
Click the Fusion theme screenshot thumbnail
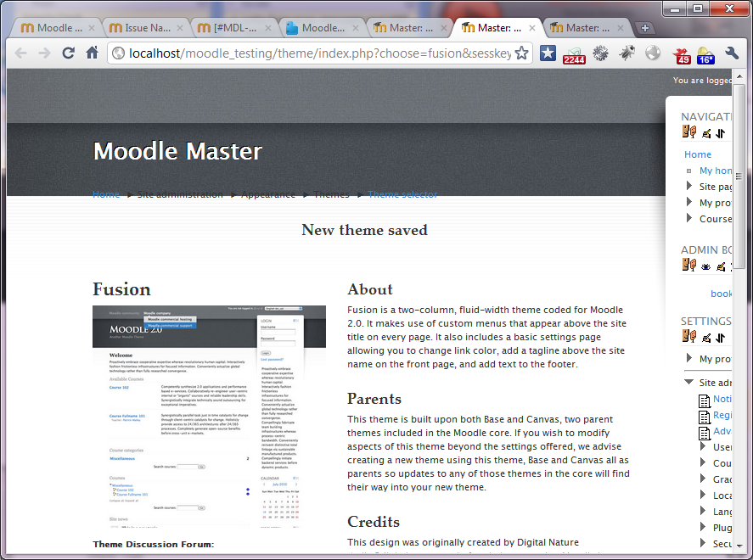pos(209,417)
